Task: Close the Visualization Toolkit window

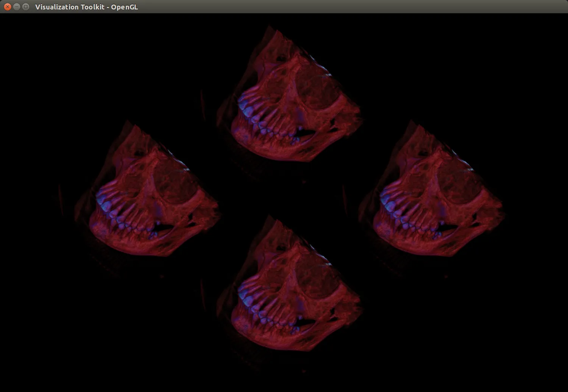Action: tap(7, 7)
